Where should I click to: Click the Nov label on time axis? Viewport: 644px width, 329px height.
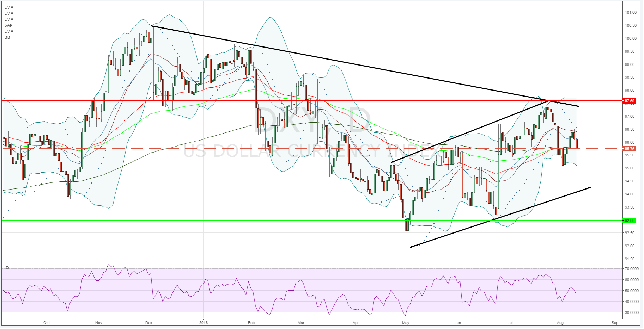click(99, 323)
